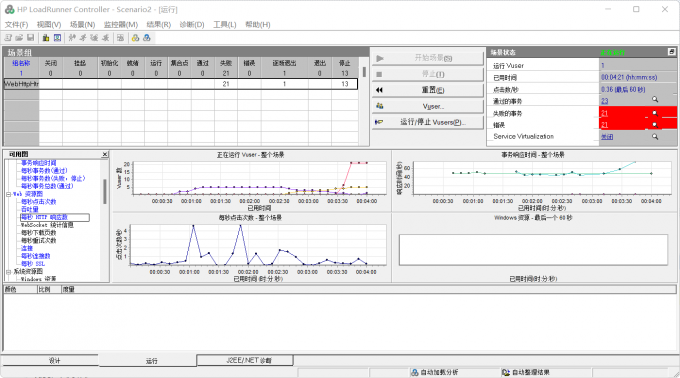
Task: Click the yellow rings analysis toolbar icon
Action: [135, 38]
